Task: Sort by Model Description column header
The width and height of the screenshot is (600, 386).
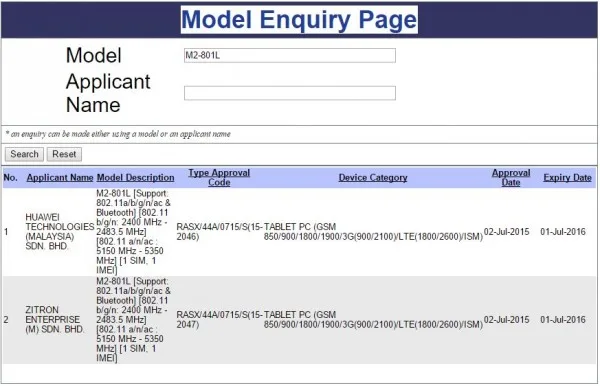Action: [135, 178]
